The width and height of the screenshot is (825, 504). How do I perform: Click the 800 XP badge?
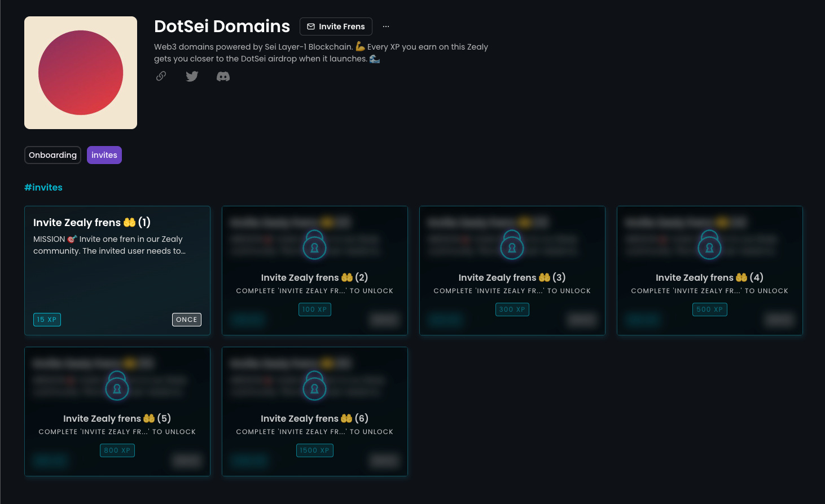[x=117, y=450]
